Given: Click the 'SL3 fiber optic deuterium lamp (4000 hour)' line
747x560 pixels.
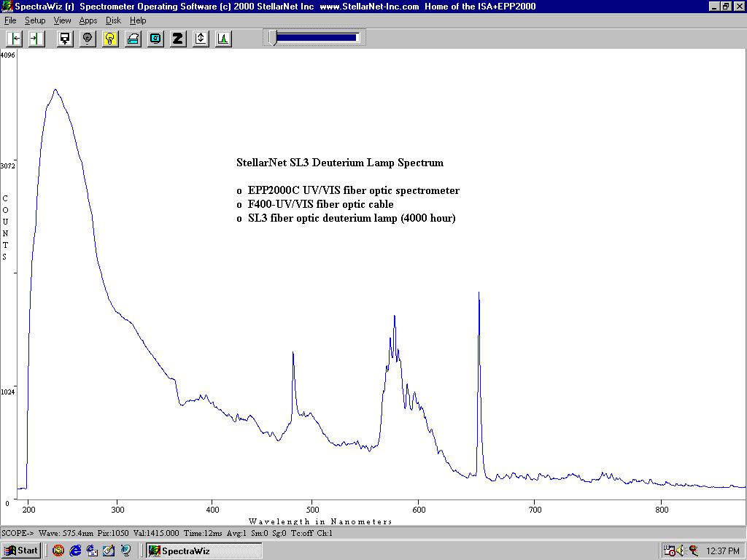Looking at the screenshot, I should [352, 218].
